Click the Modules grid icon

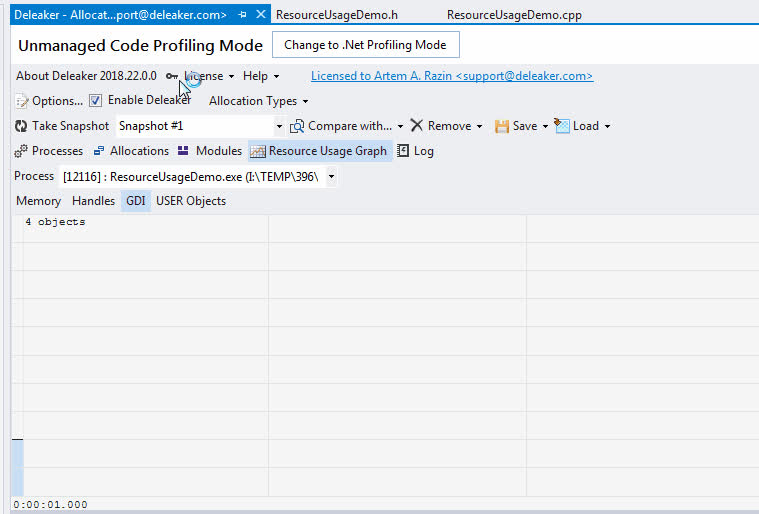tap(183, 151)
